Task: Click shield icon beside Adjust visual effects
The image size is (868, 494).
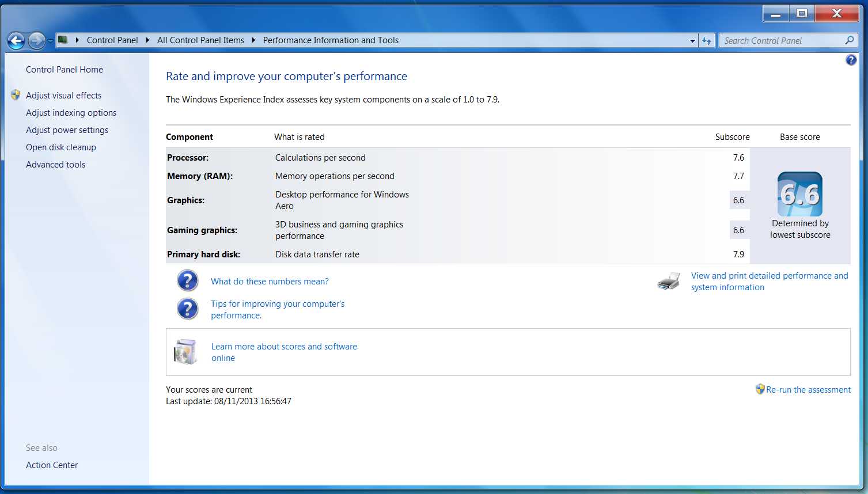Action: click(16, 95)
